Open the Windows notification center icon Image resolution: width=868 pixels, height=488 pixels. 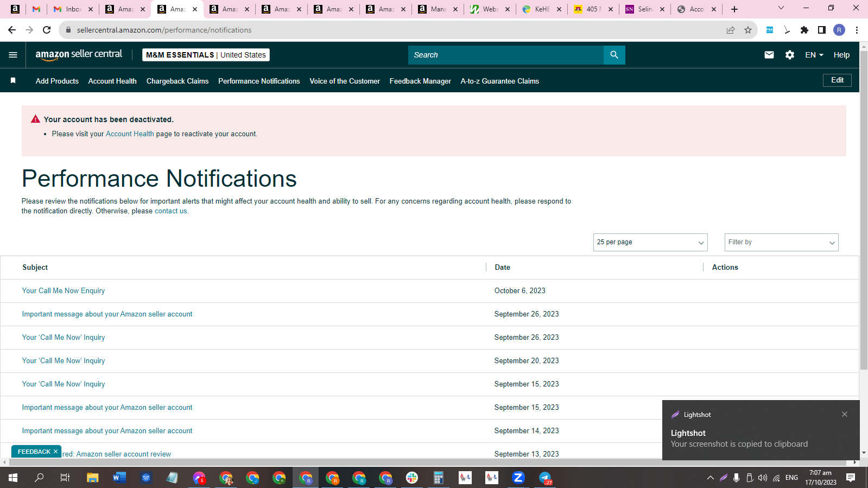(x=851, y=478)
